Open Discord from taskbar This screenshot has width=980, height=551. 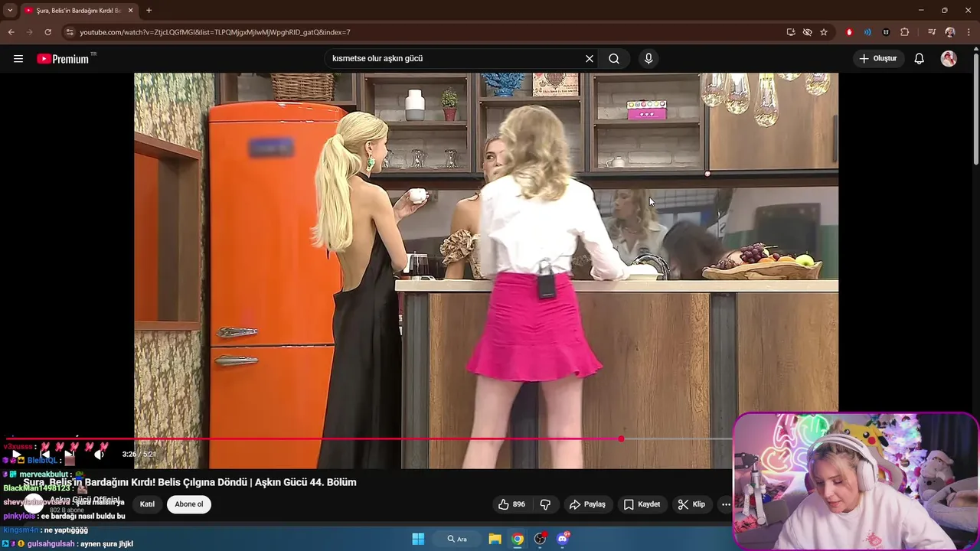[x=563, y=539]
